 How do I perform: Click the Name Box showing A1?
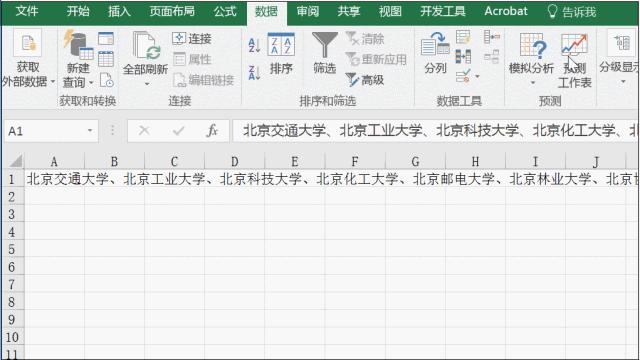pos(45,131)
